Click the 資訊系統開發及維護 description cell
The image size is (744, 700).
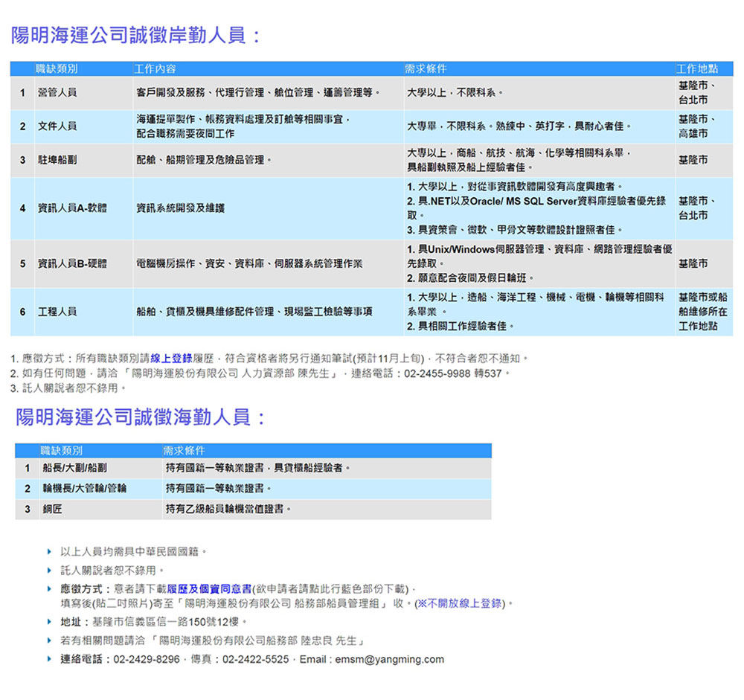click(x=268, y=208)
